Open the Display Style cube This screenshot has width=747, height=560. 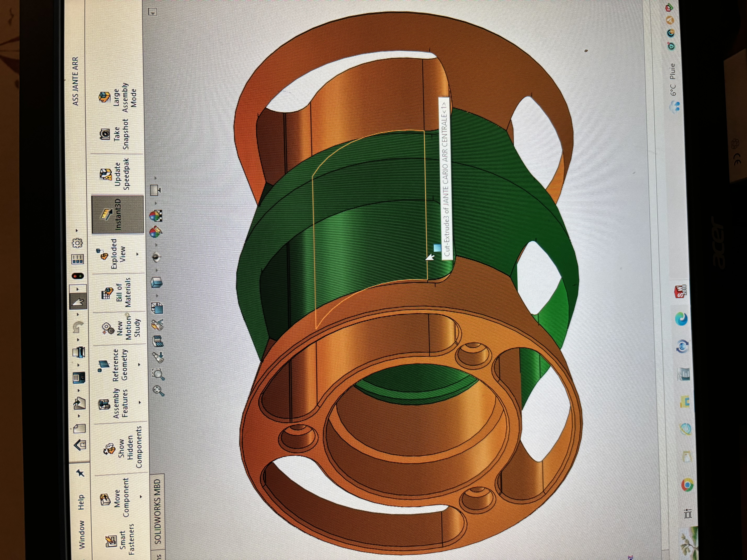(x=156, y=282)
